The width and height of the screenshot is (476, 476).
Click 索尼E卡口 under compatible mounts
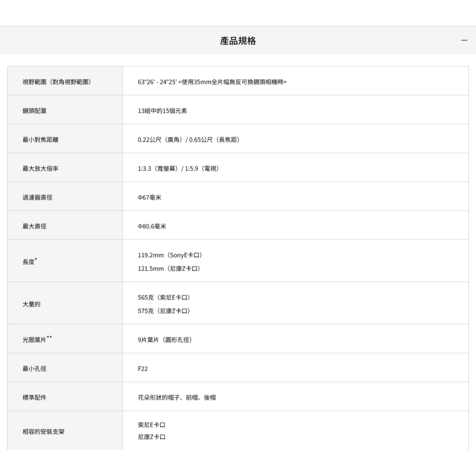coord(152,425)
